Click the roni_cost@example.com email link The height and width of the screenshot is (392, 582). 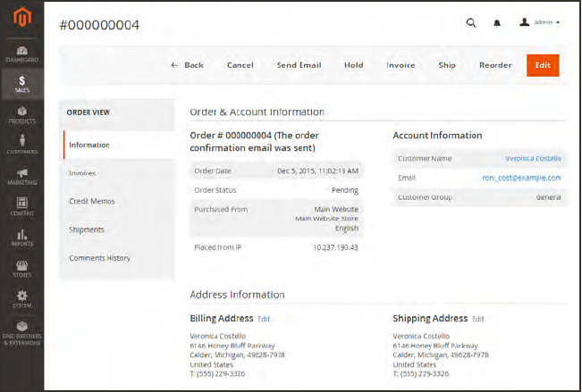click(x=521, y=179)
